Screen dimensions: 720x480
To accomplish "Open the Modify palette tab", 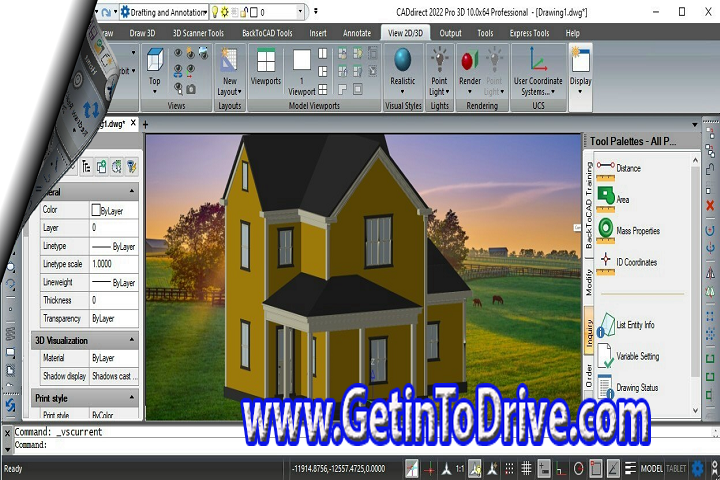I will coord(588,282).
